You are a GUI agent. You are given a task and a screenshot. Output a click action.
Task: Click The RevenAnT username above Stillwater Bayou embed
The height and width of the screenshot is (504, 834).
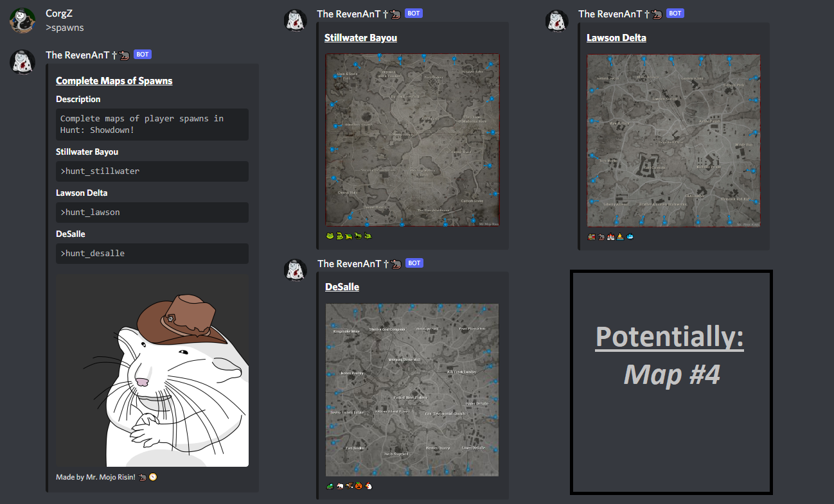(359, 13)
